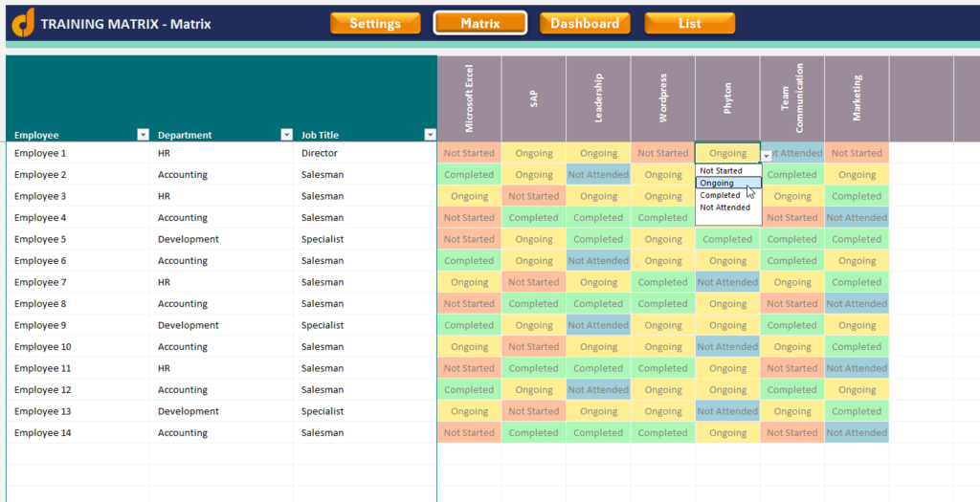Open the Department column filter dropdown
Viewport: 980px width, 502px height.
pyautogui.click(x=286, y=135)
